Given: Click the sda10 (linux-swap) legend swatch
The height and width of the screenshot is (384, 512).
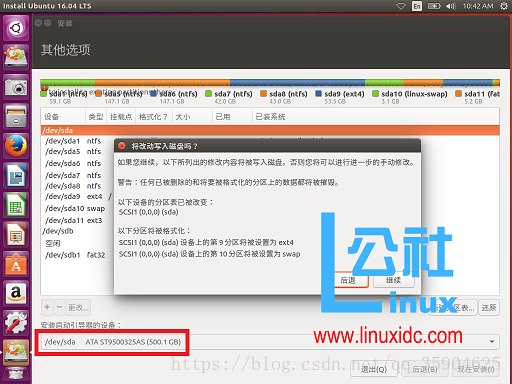Looking at the screenshot, I should pyautogui.click(x=376, y=94).
